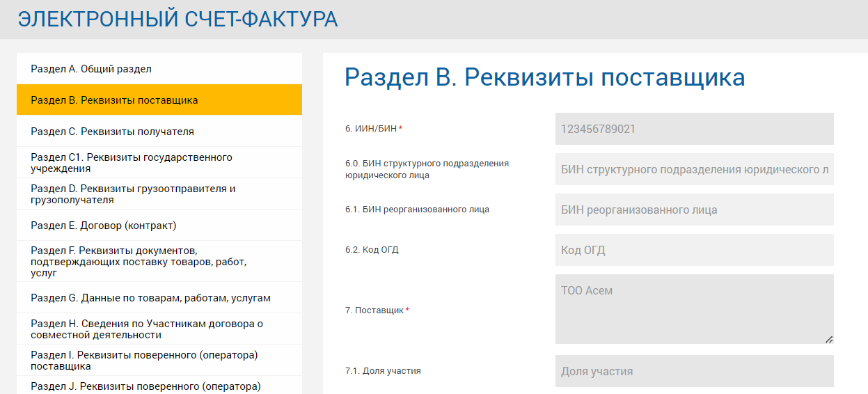Screen dimensions: 868x394
Task: Click the Доля участия input field
Action: (x=694, y=371)
